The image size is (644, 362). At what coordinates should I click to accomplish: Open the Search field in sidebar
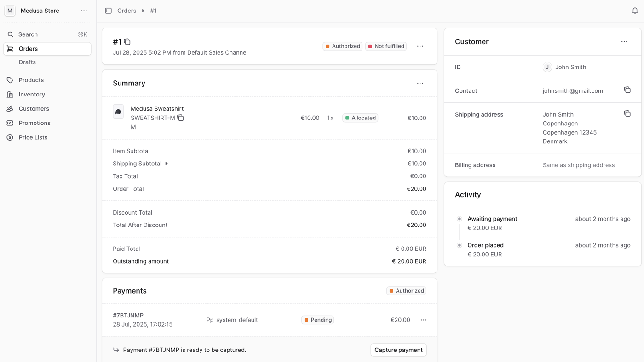[47, 34]
